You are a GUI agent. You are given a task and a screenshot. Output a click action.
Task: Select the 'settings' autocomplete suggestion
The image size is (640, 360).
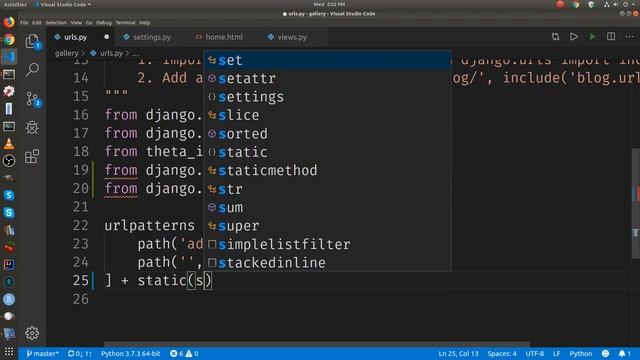327,97
